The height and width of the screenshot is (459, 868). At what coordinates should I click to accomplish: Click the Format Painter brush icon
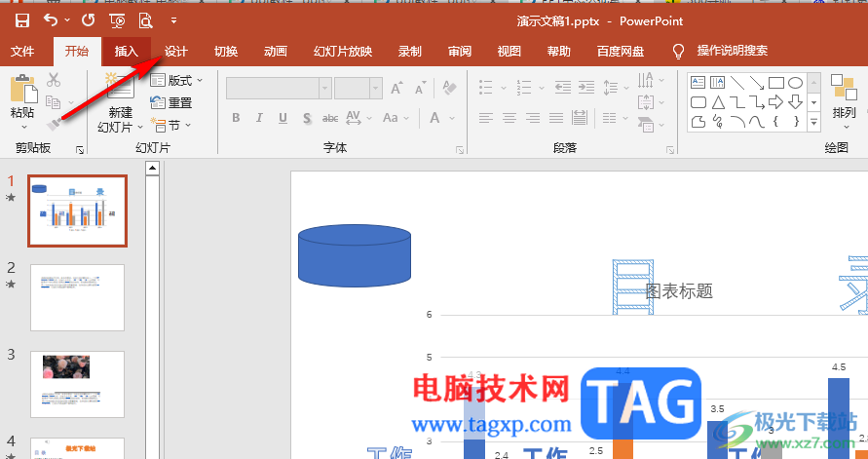(x=54, y=124)
